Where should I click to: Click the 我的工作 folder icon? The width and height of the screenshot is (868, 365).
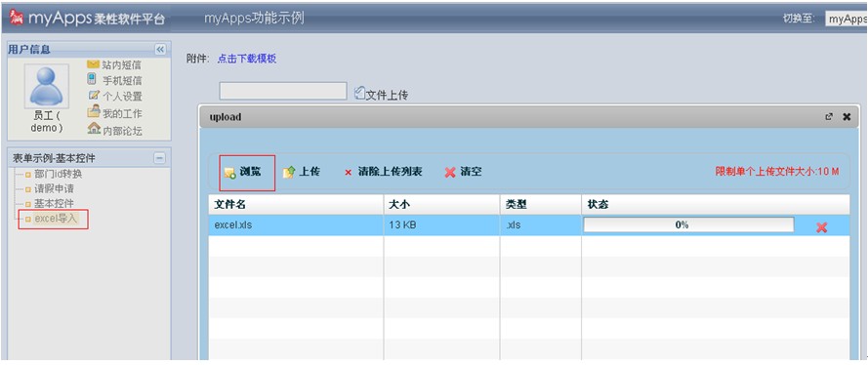pyautogui.click(x=94, y=111)
